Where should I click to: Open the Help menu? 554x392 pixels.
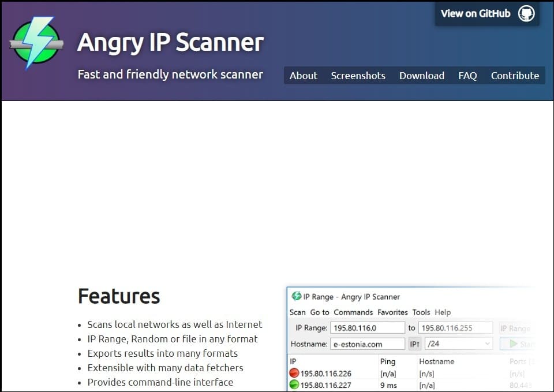click(443, 312)
